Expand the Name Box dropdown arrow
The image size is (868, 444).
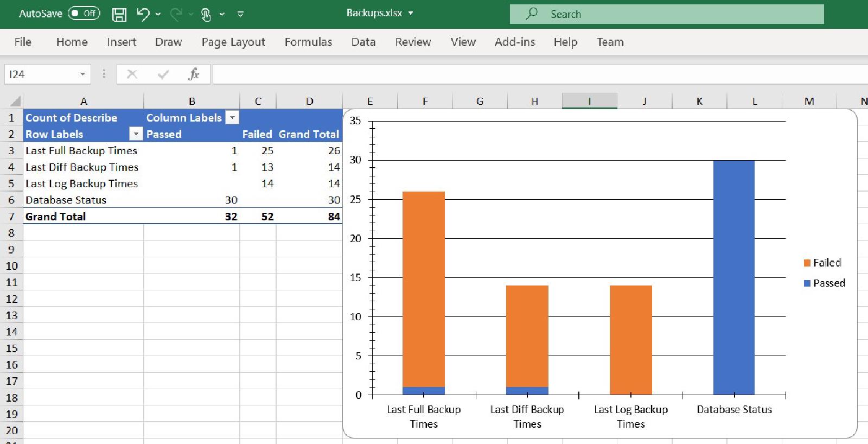(x=82, y=74)
